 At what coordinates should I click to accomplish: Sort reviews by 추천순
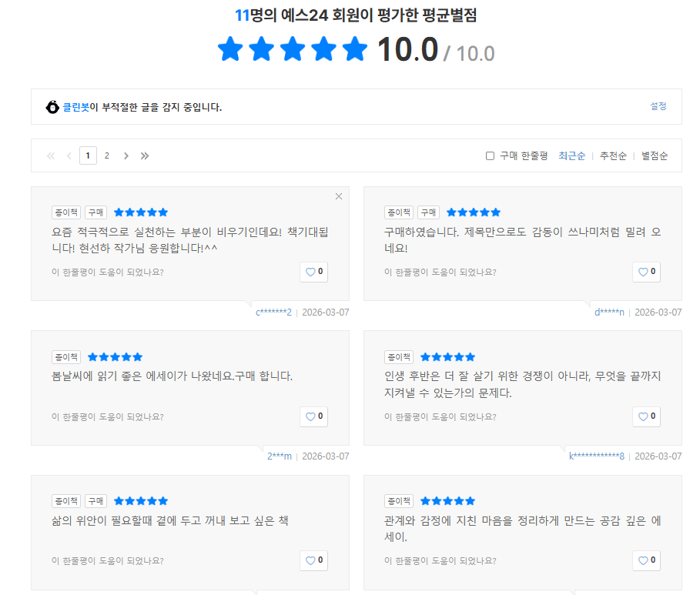613,155
